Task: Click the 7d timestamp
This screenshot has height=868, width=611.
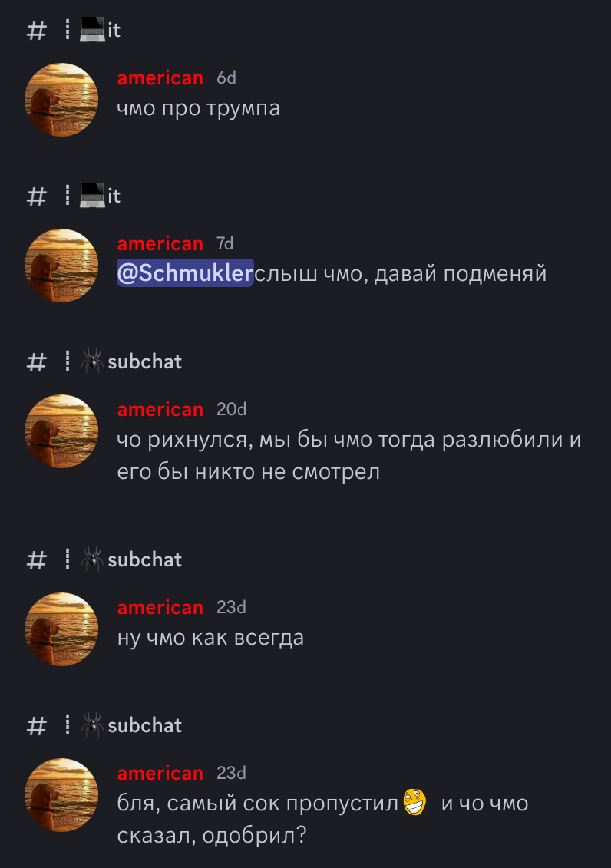Action: pos(225,243)
